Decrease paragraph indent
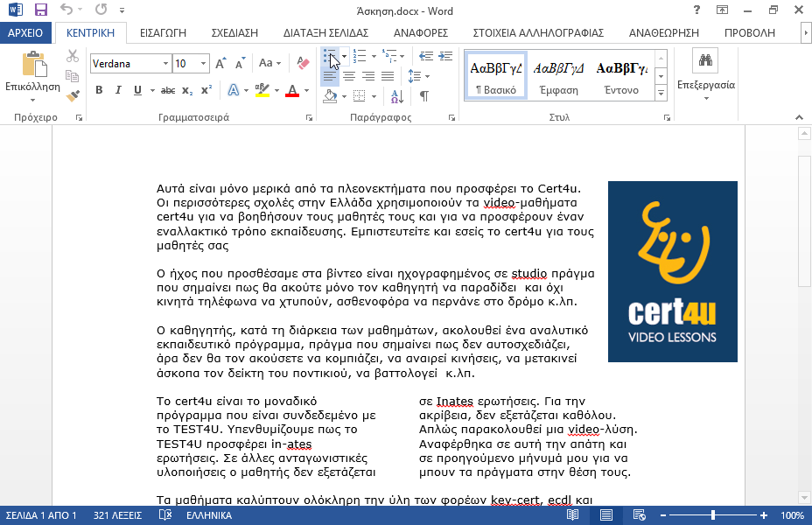Screen dimensions: 812x525 [x=425, y=56]
